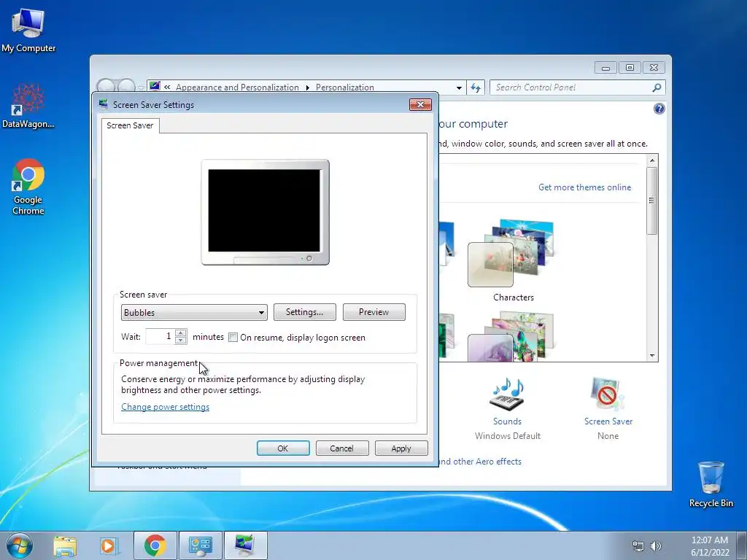Open Change power settings link
The image size is (747, 560).
tap(166, 407)
